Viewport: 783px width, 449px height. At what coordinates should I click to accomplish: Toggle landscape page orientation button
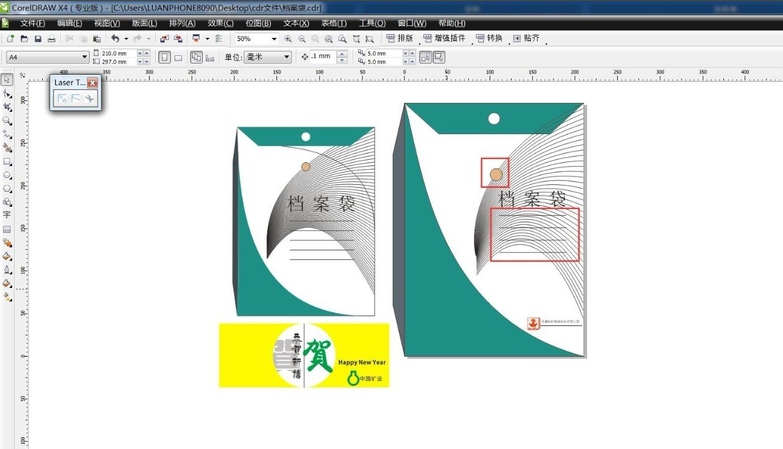tap(178, 57)
